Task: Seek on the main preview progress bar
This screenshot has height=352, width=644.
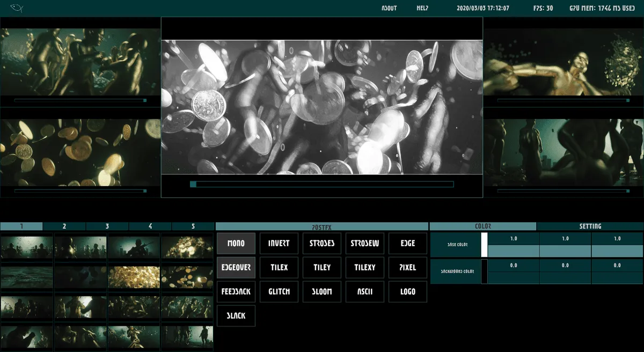Action: (x=322, y=184)
